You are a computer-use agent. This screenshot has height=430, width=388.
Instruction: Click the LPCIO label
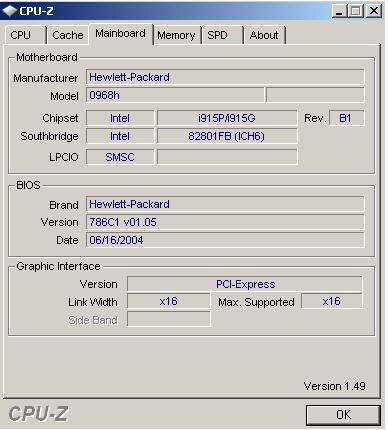64,157
